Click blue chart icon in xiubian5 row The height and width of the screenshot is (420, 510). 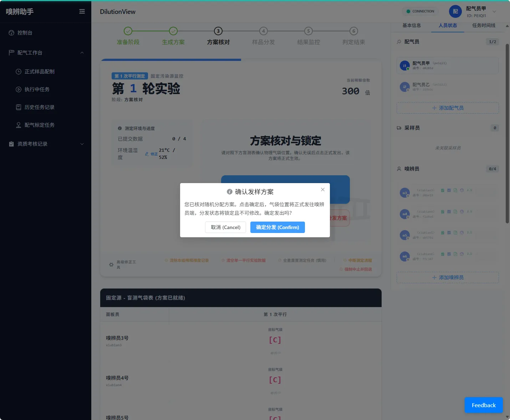(449, 233)
